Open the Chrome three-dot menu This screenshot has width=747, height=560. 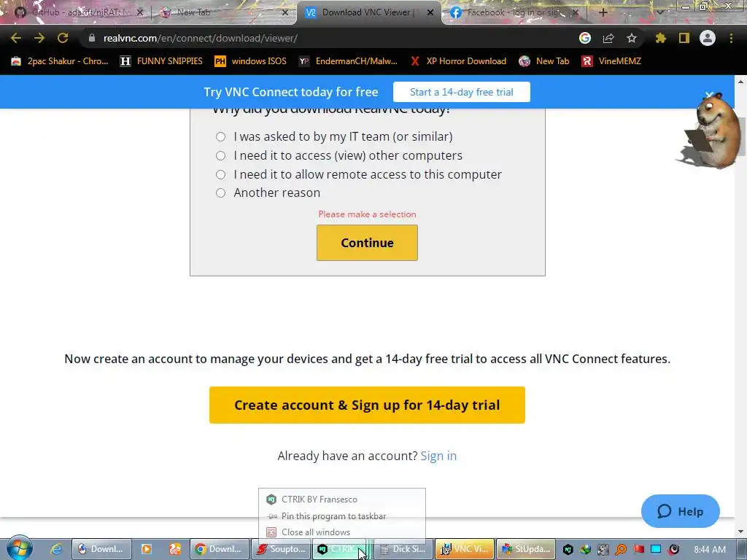[731, 38]
